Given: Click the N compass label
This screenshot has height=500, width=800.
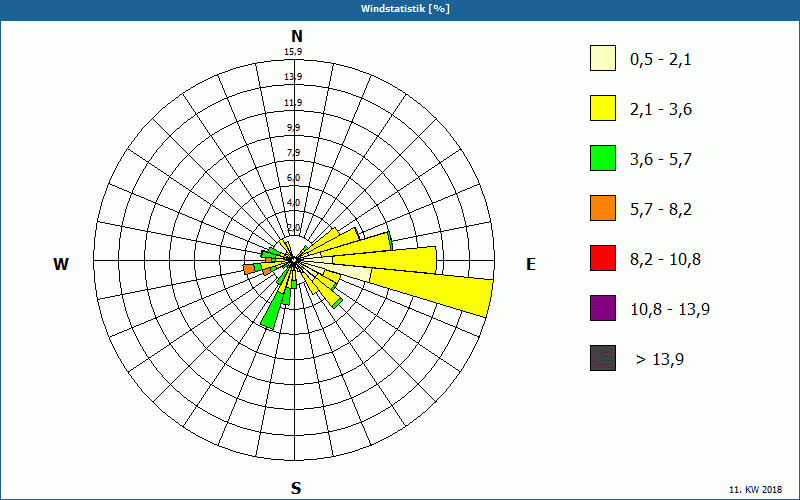Looking at the screenshot, I should (x=296, y=36).
